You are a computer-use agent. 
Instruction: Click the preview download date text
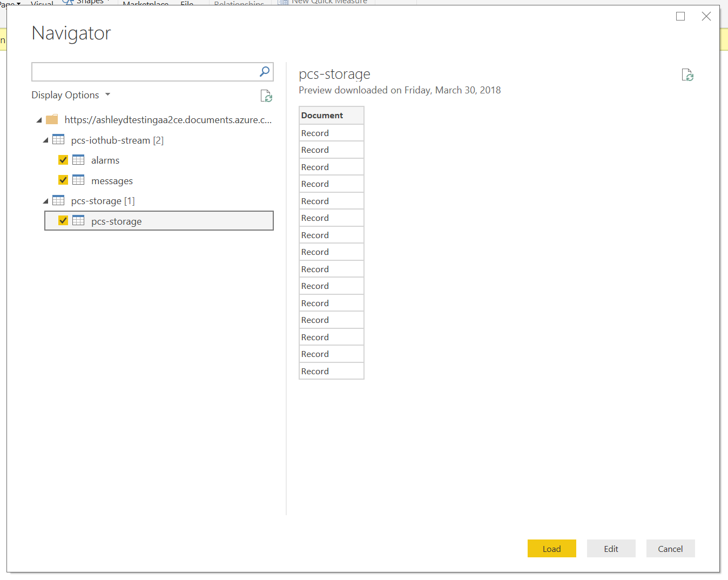click(x=400, y=90)
